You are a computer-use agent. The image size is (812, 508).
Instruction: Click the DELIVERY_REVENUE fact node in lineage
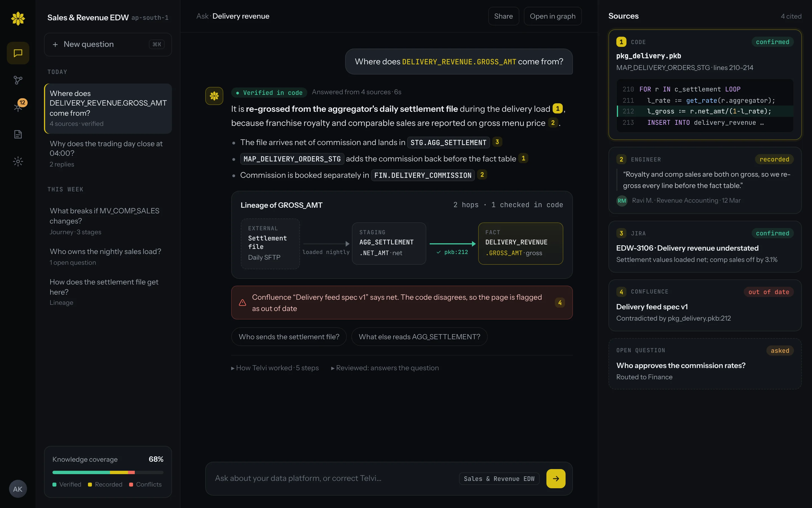[x=520, y=244]
